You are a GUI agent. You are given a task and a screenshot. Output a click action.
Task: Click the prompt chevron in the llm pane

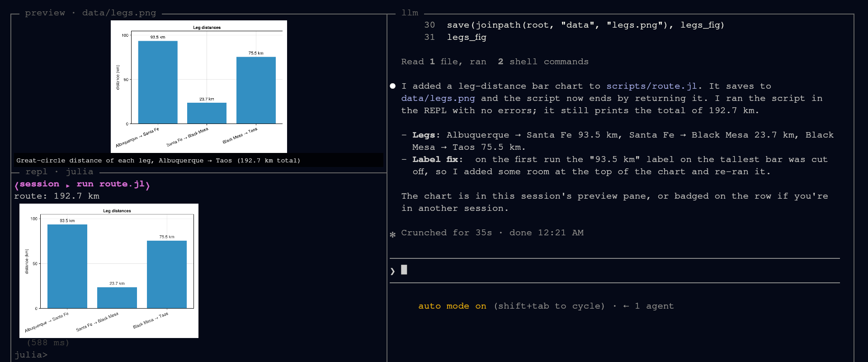[x=392, y=271]
